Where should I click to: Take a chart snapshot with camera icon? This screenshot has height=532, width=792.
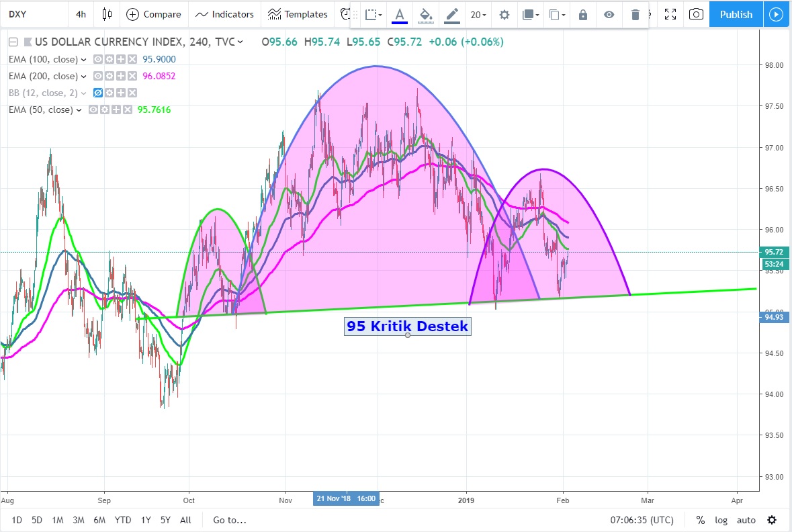pos(697,14)
